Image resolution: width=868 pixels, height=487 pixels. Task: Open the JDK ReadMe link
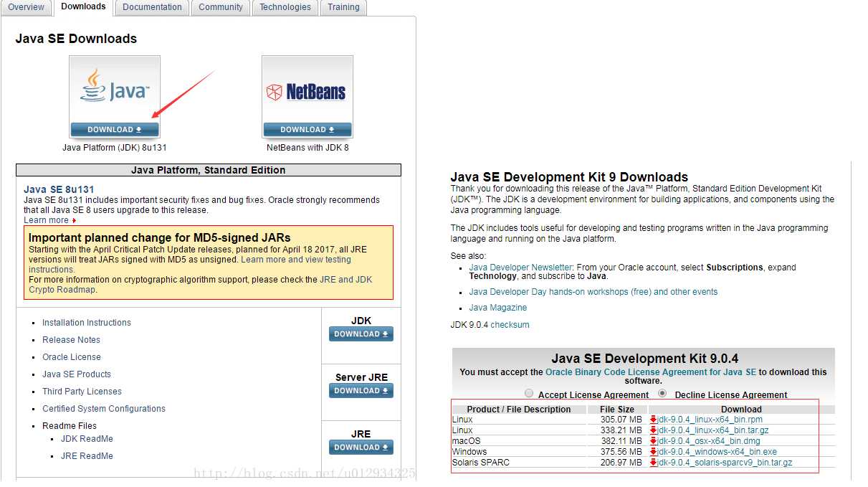87,439
